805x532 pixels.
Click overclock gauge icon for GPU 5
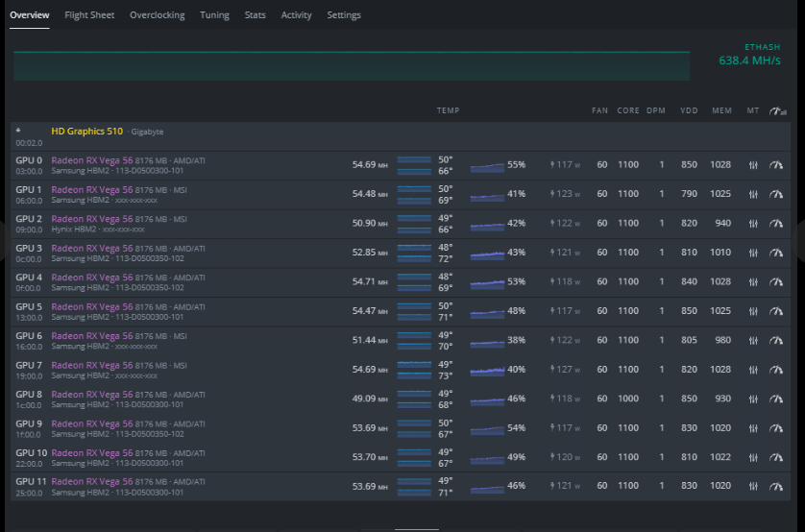point(776,311)
